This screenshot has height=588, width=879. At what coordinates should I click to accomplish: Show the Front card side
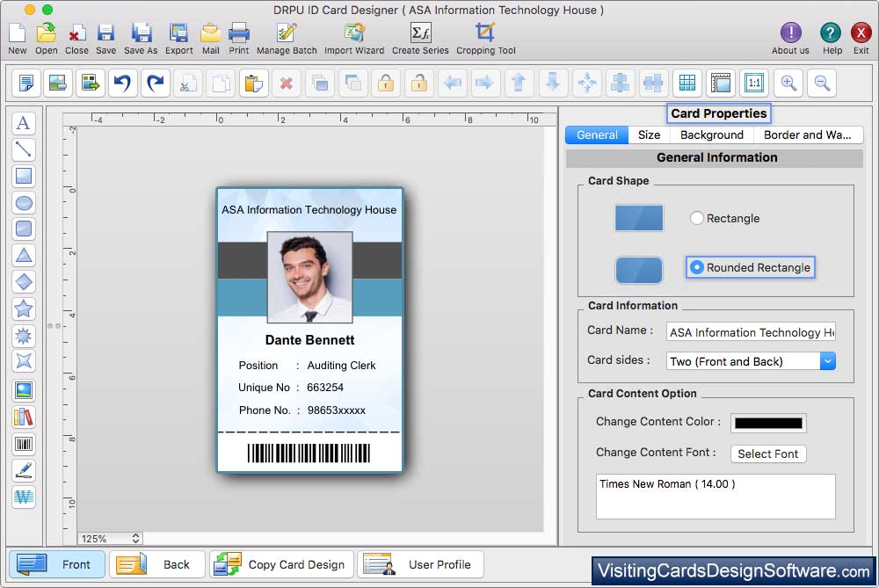pyautogui.click(x=56, y=564)
